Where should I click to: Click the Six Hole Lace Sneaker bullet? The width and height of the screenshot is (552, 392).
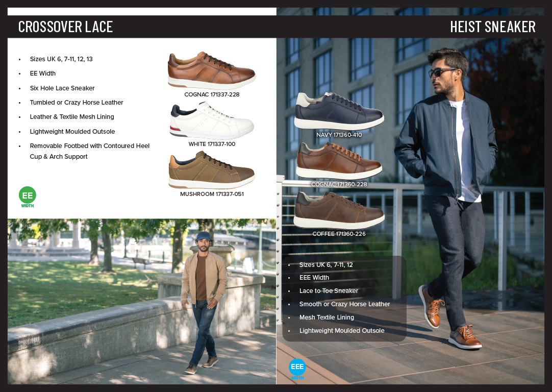(x=62, y=88)
